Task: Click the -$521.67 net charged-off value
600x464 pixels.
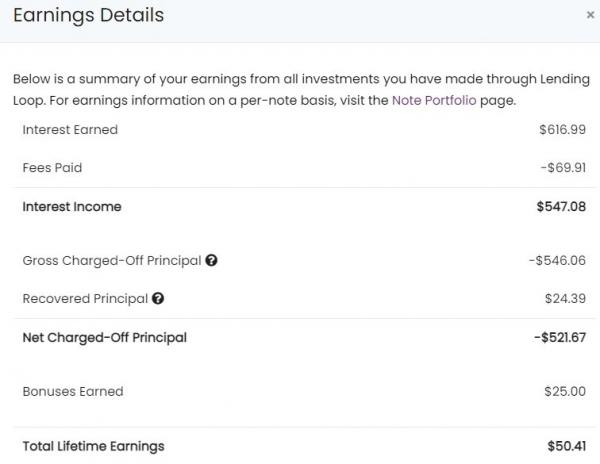Action: (559, 337)
